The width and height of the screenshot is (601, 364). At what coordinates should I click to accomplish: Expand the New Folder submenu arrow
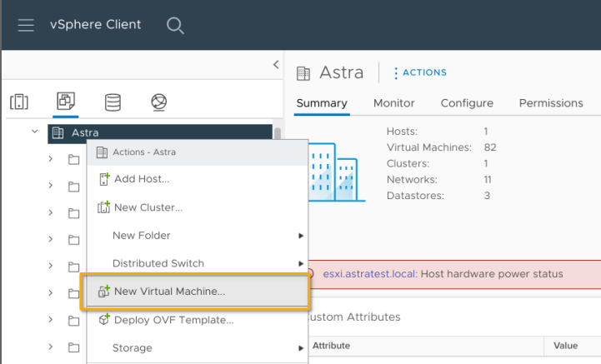tap(300, 236)
